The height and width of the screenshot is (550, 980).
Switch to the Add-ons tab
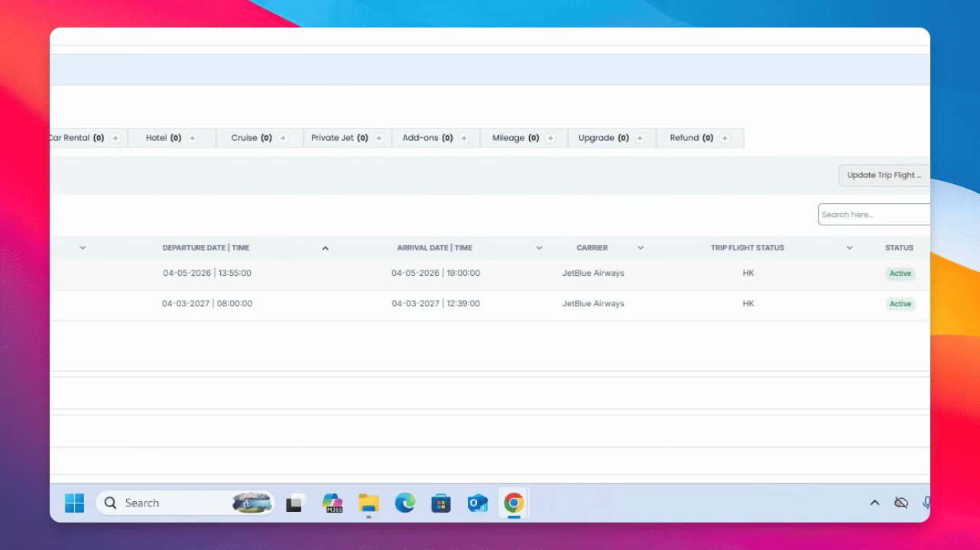tap(436, 138)
